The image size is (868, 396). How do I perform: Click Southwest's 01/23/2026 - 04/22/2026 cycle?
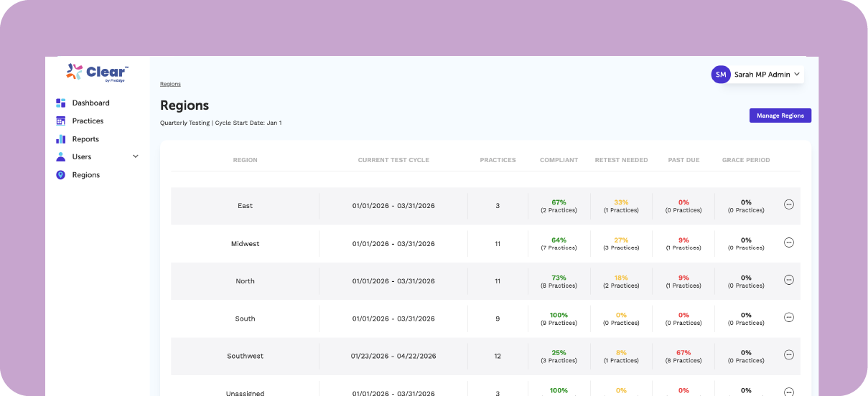(393, 356)
